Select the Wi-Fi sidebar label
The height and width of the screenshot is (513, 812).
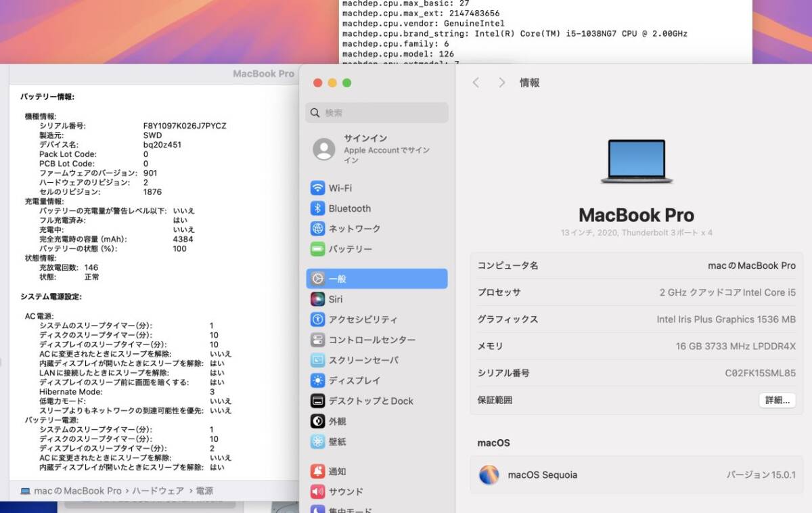(x=340, y=188)
